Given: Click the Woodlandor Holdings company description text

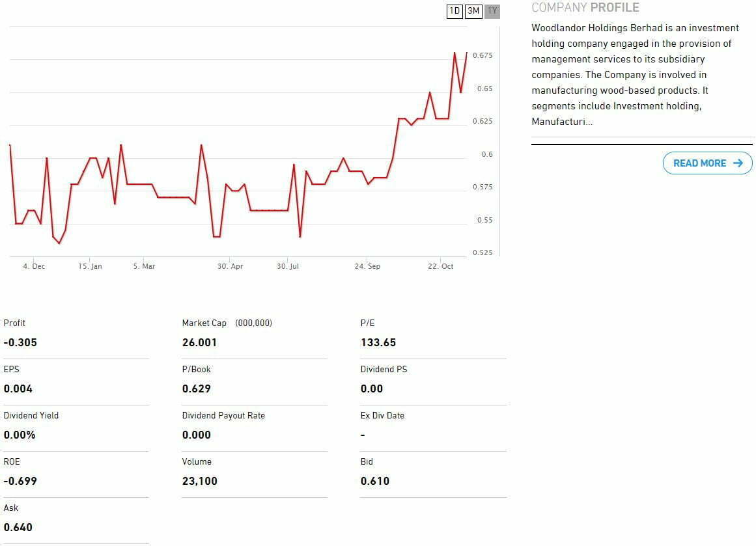Looking at the screenshot, I should pos(635,74).
